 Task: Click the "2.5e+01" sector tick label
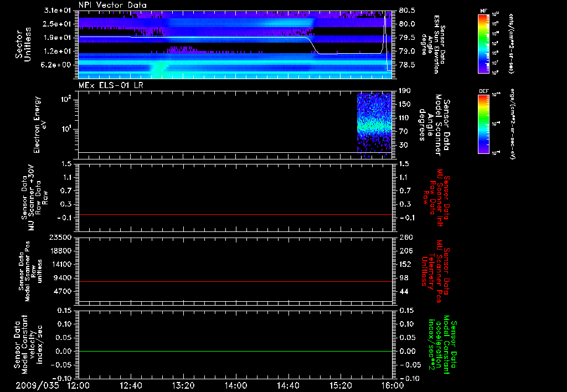click(x=58, y=24)
